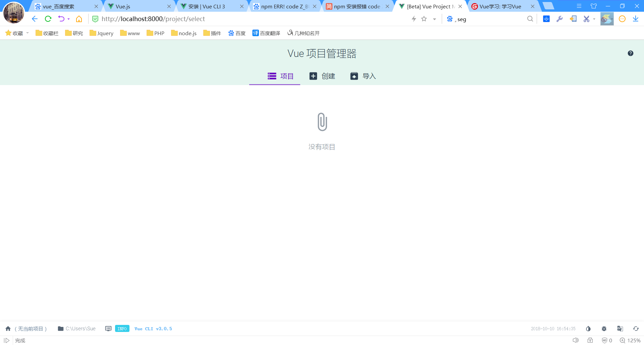The height and width of the screenshot is (345, 644).
Task: Open the translate icon in the status bar
Action: coord(620,329)
